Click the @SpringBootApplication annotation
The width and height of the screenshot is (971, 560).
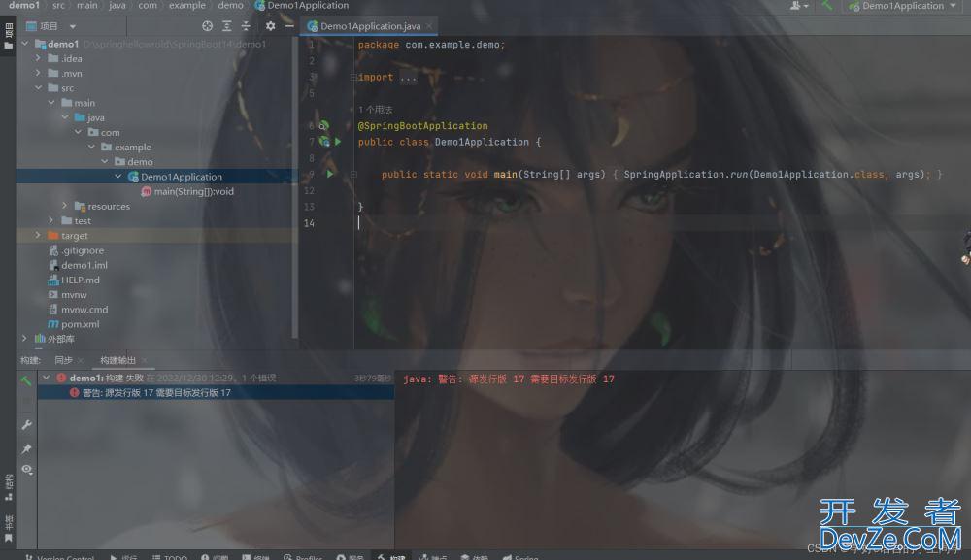click(423, 125)
